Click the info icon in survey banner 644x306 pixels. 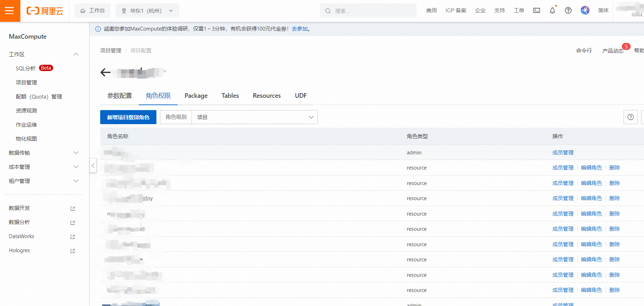click(98, 29)
